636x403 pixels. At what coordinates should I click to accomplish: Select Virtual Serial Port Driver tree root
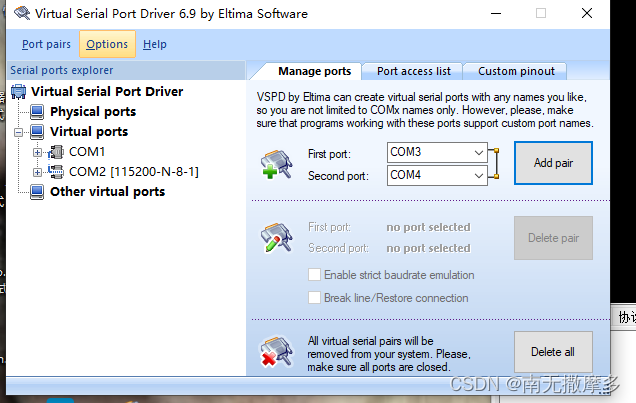click(107, 92)
